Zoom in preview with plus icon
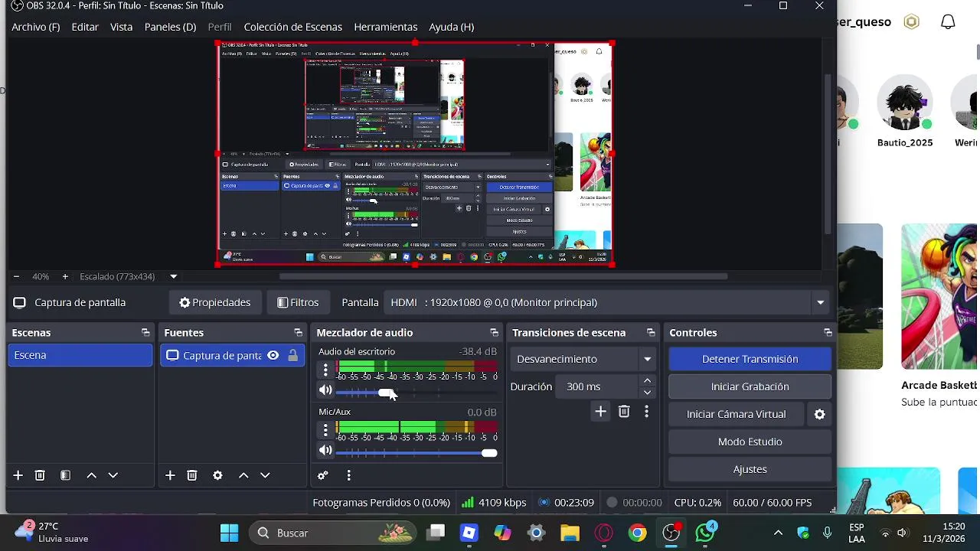 [x=65, y=276]
